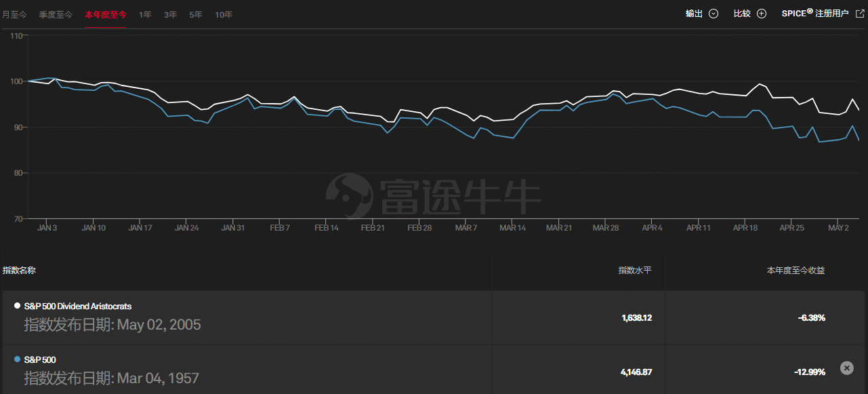Select the 本年度至今 time range tab
The width and height of the screenshot is (868, 394).
pyautogui.click(x=105, y=14)
